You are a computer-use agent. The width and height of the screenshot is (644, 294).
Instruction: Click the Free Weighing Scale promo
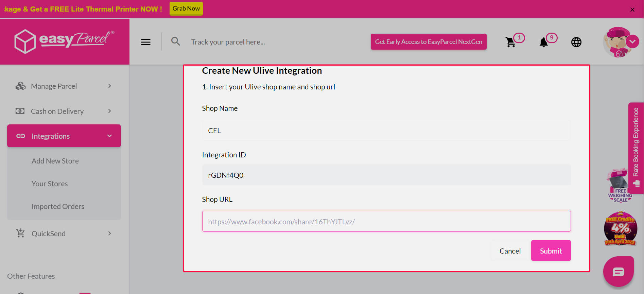tap(620, 186)
